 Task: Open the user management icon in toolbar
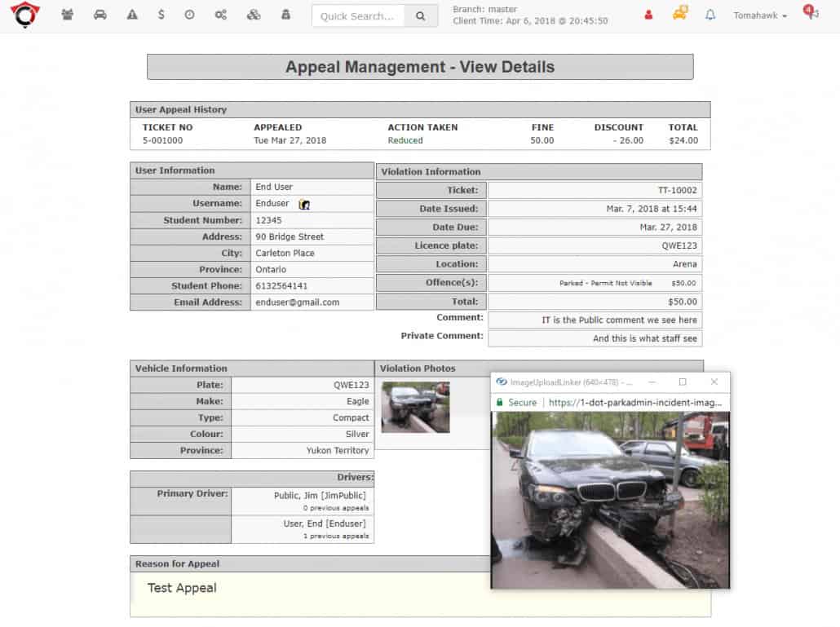[x=68, y=16]
